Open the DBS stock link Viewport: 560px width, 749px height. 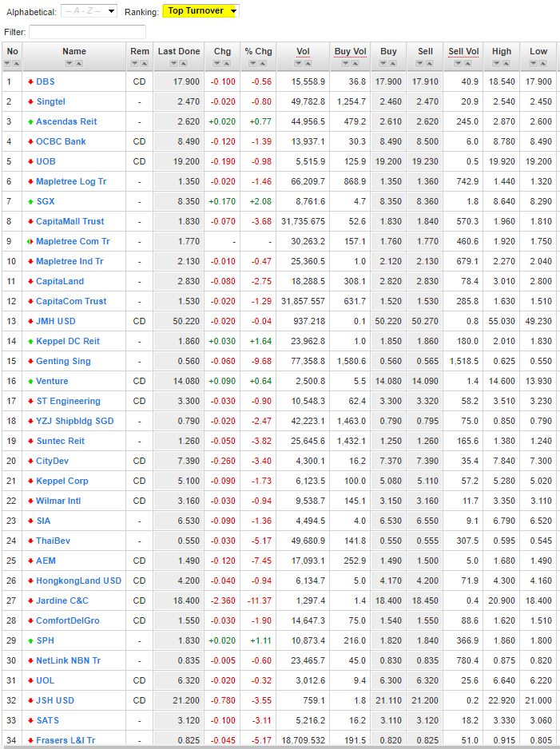[x=46, y=81]
